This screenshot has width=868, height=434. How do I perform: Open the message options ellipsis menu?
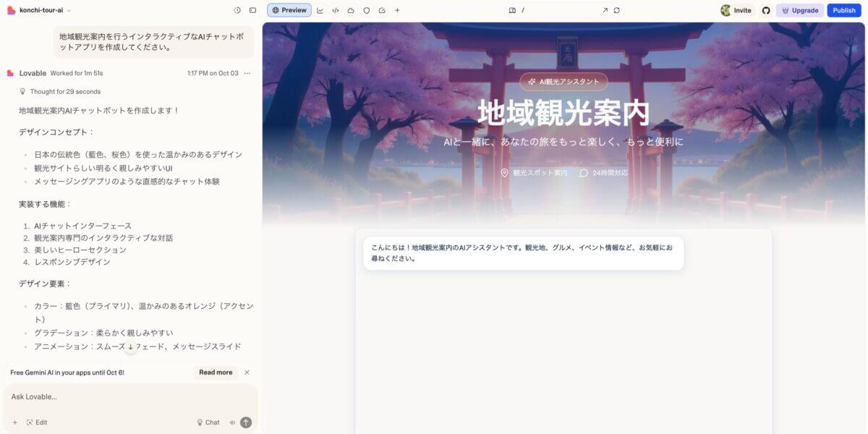[x=247, y=73]
